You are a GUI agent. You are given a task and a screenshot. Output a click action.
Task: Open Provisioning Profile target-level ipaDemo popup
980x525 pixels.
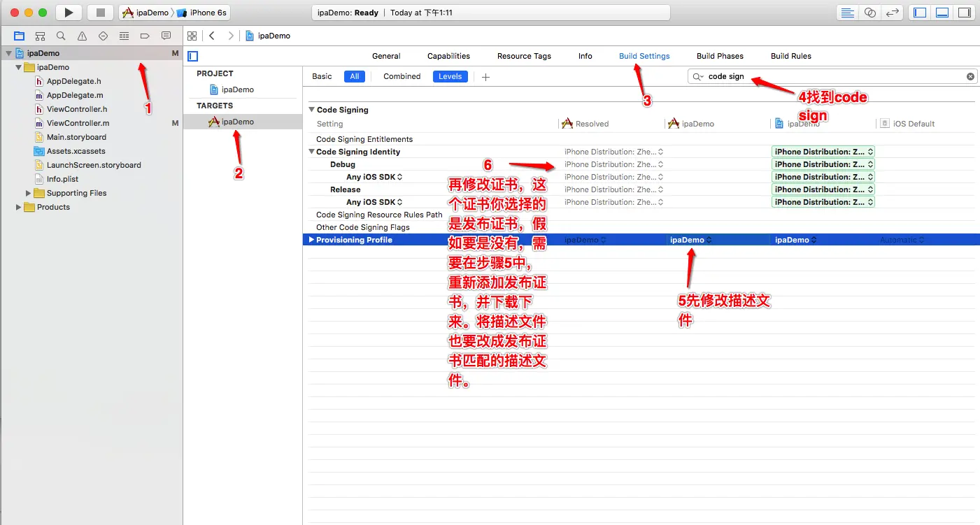[x=690, y=240]
